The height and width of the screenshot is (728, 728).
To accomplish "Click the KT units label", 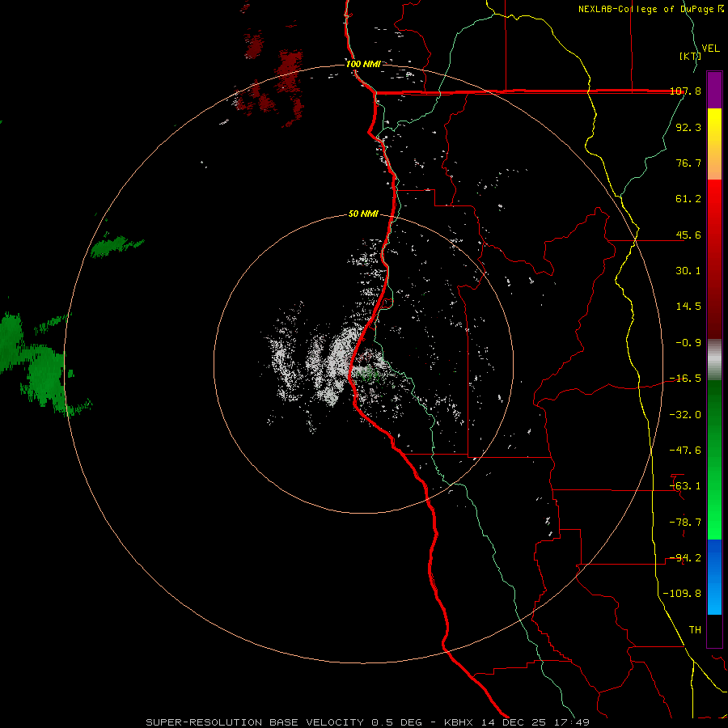I will click(691, 56).
